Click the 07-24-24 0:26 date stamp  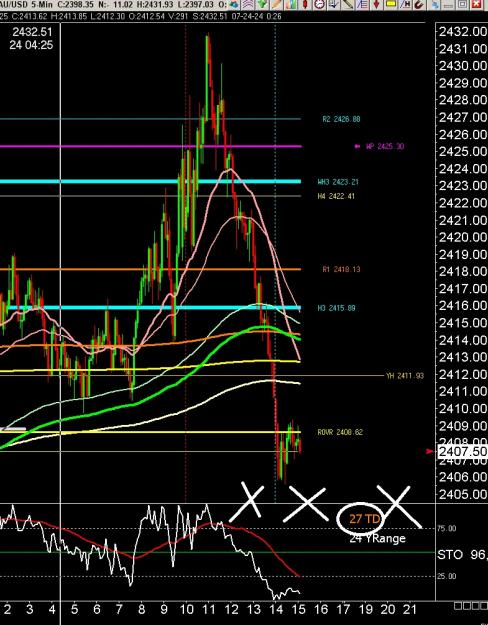point(255,16)
